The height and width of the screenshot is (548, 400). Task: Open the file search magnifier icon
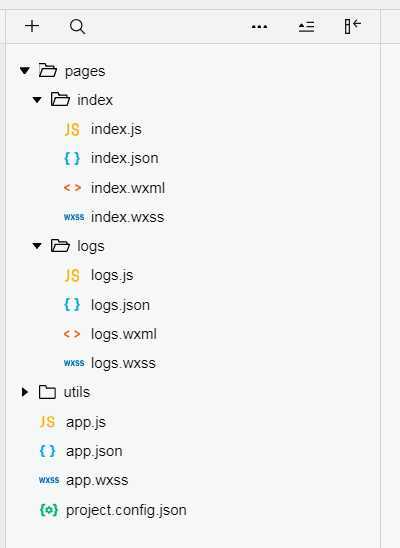[x=78, y=27]
